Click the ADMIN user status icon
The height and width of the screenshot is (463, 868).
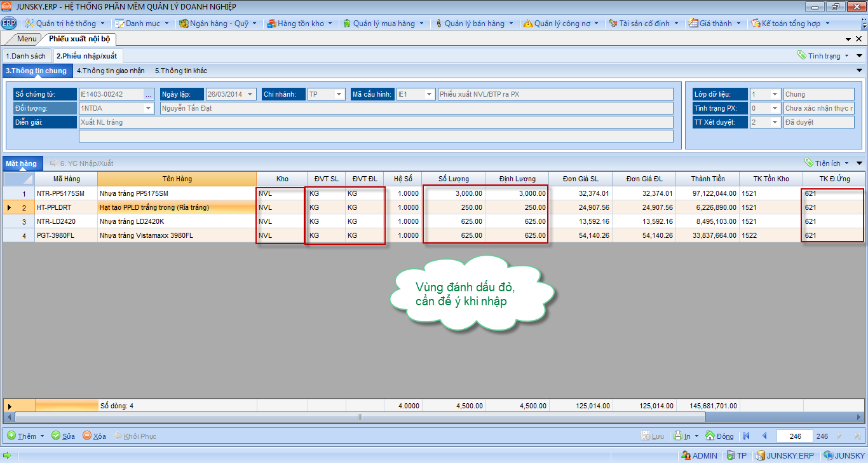[686, 455]
